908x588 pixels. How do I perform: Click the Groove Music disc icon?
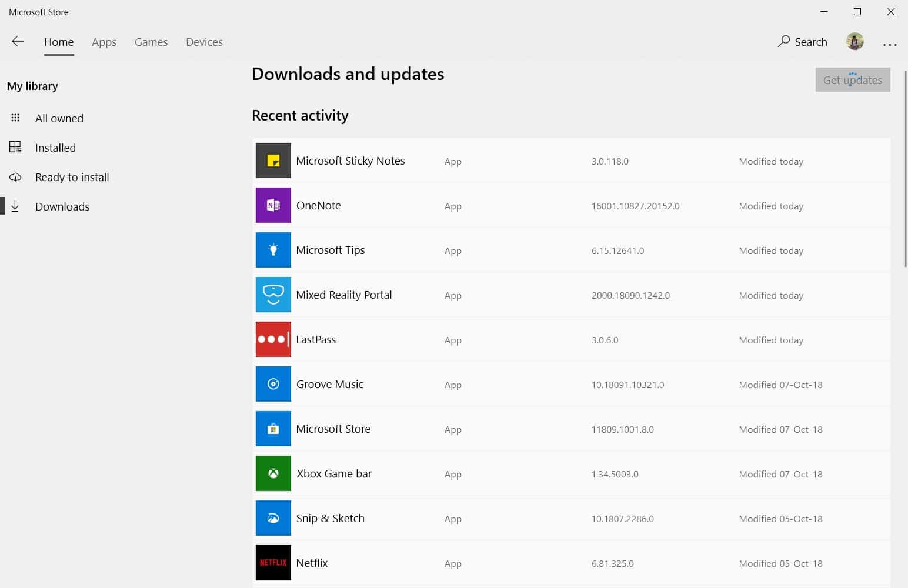point(273,384)
